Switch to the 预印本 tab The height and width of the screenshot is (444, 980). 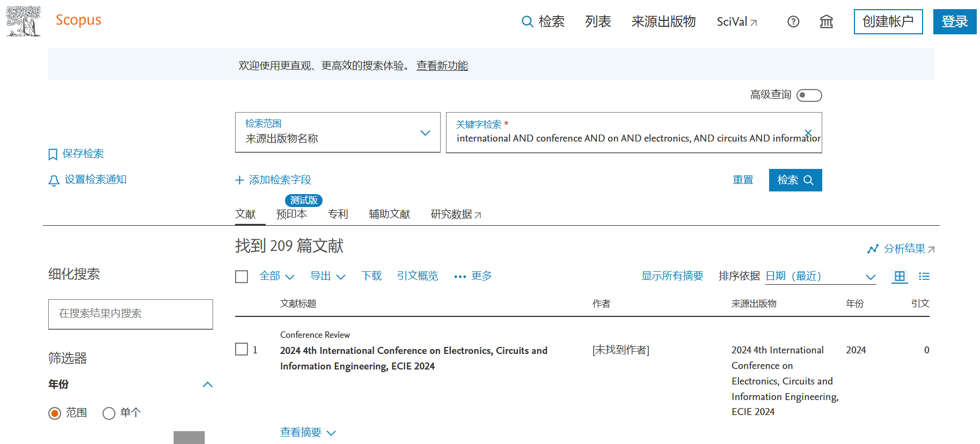291,214
